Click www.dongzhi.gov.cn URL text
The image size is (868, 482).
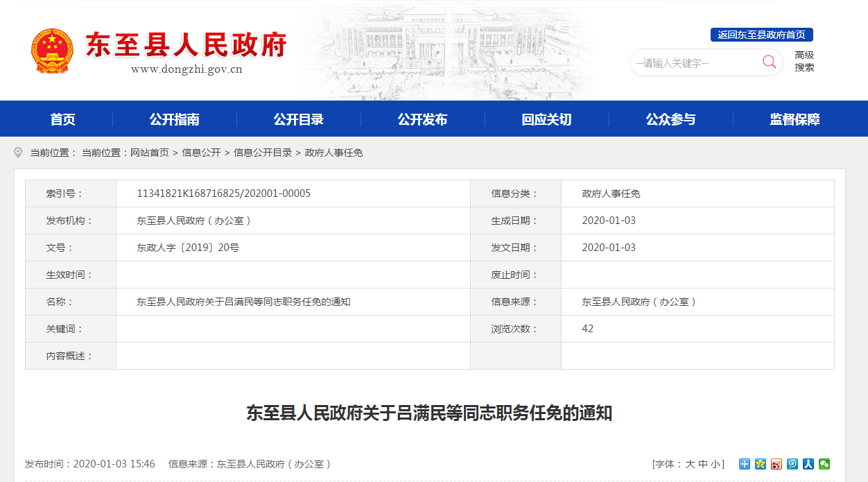[x=186, y=69]
